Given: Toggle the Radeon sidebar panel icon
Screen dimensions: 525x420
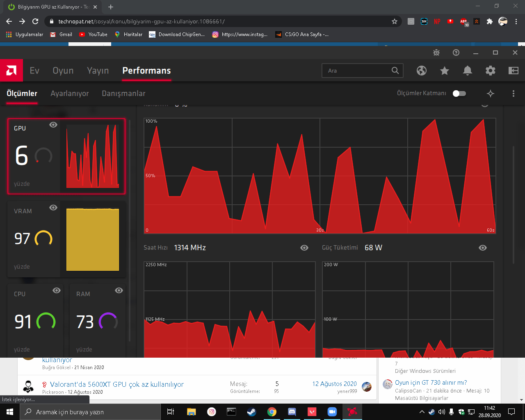Looking at the screenshot, I should click(x=514, y=71).
